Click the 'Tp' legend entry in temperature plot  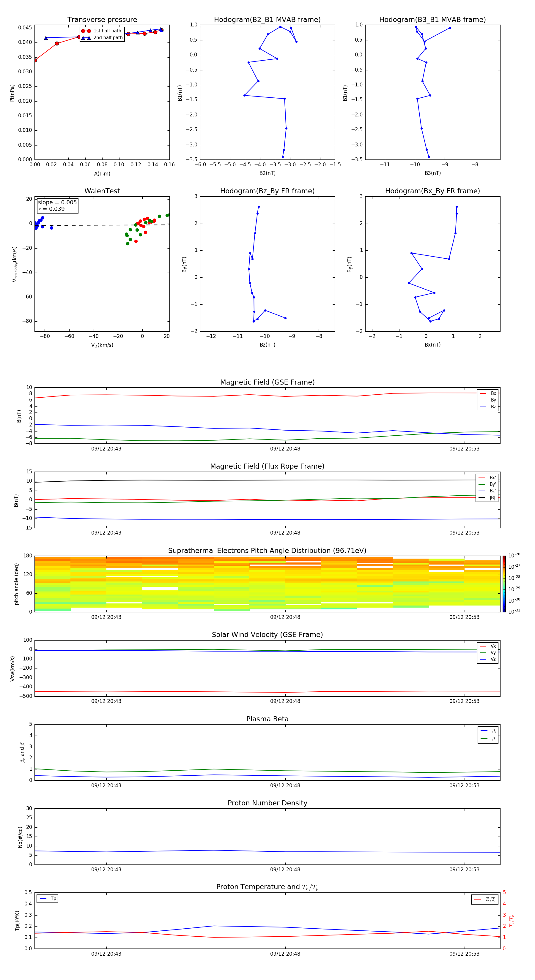coord(48,899)
